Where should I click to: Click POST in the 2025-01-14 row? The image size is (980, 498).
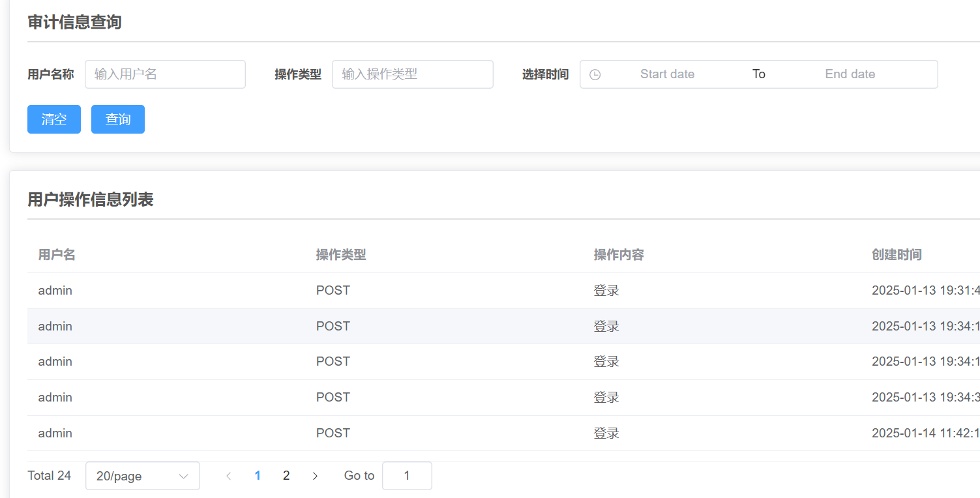click(x=333, y=433)
